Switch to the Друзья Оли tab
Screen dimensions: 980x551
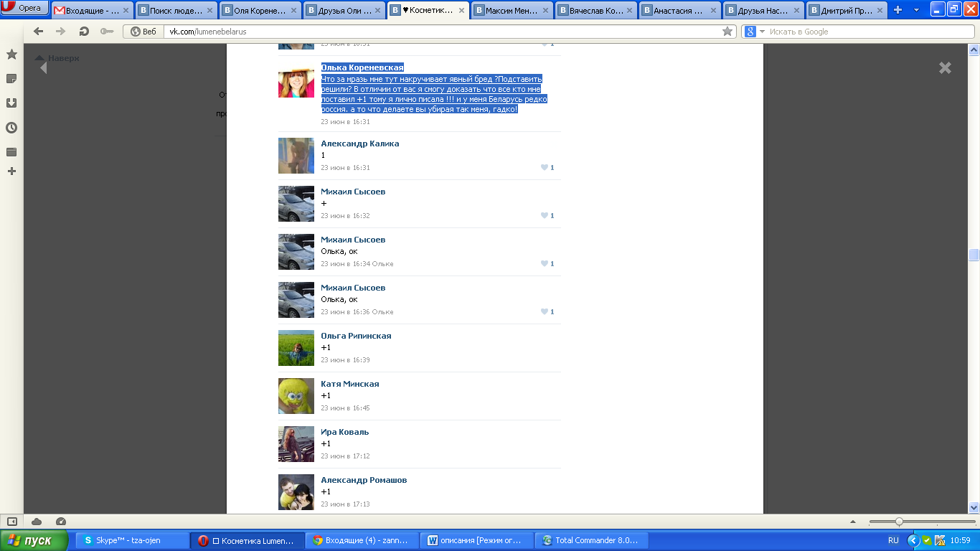[x=344, y=11]
